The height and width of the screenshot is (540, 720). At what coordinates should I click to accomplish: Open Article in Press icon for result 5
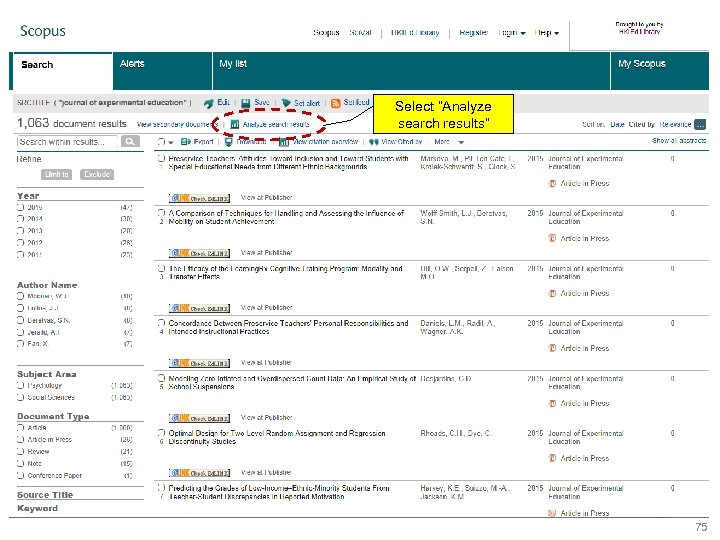(552, 403)
